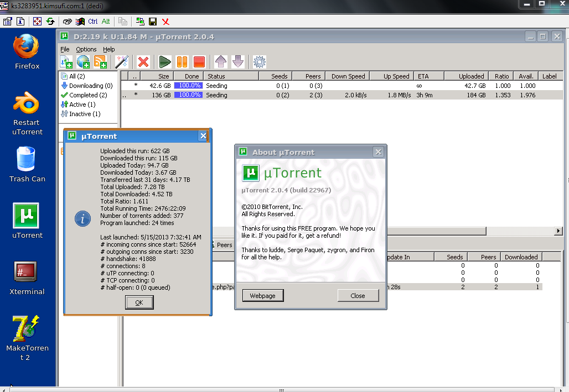Move torrent up the queue arrow icon
The image size is (569, 392).
click(221, 62)
